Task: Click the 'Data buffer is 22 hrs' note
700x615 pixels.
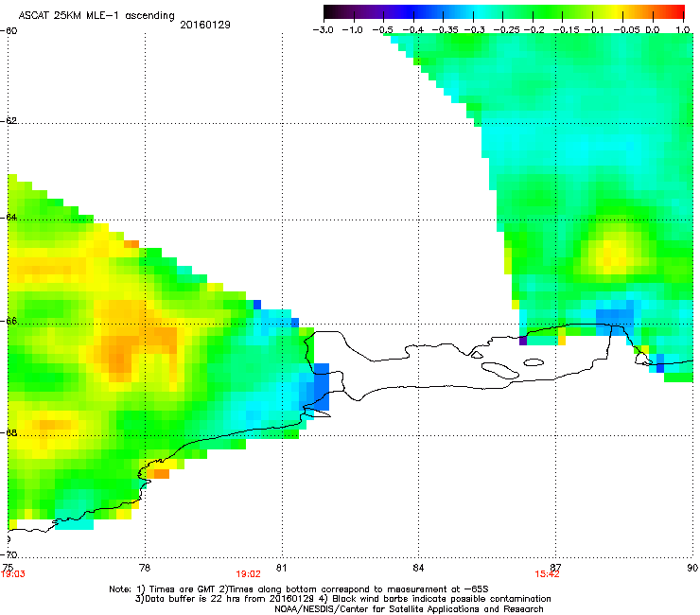Action: click(x=342, y=599)
